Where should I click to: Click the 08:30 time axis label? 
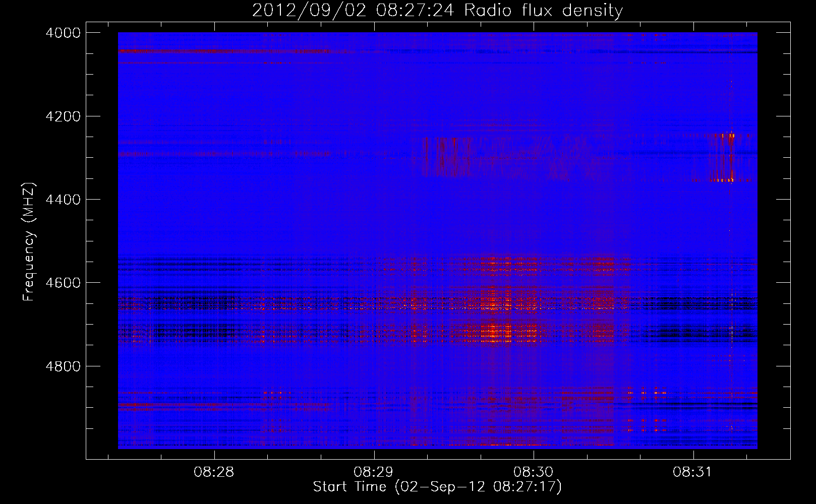click(x=534, y=472)
